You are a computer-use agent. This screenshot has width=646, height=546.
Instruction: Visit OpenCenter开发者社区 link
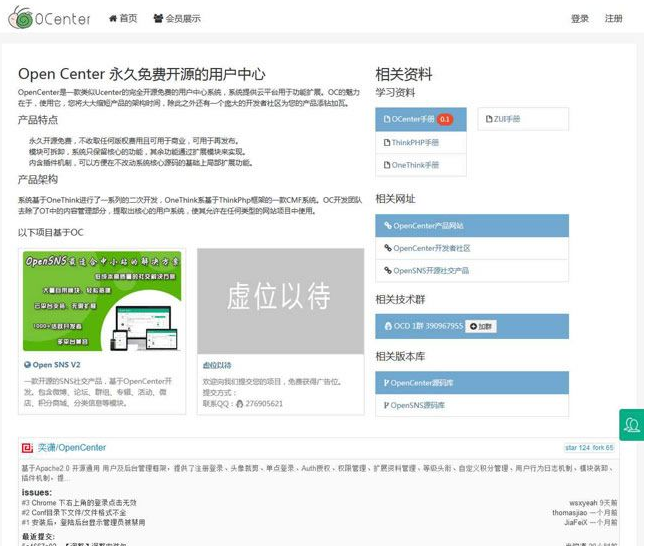472,248
